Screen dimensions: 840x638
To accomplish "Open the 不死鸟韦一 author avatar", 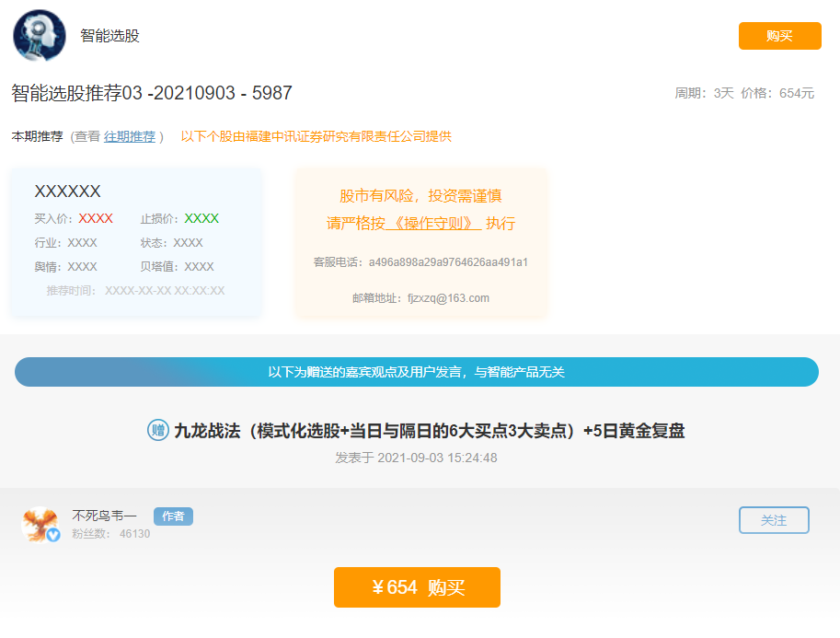I will (40, 523).
